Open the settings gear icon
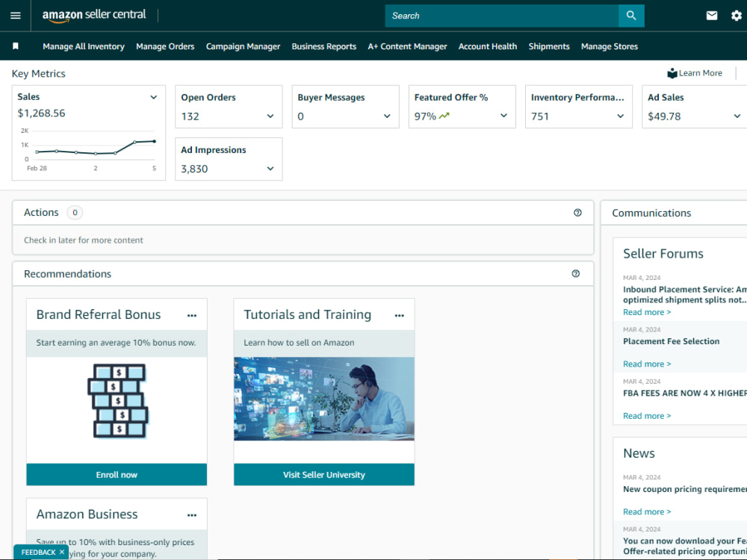The width and height of the screenshot is (747, 560). point(737,15)
